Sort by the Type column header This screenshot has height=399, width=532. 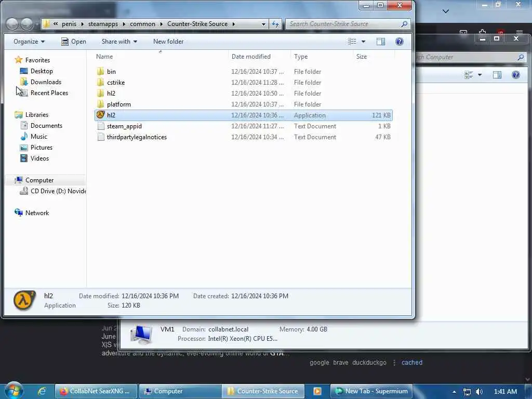[301, 57]
